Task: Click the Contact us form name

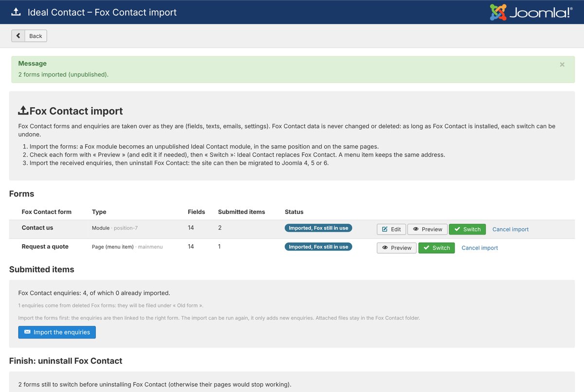Action: [37, 228]
